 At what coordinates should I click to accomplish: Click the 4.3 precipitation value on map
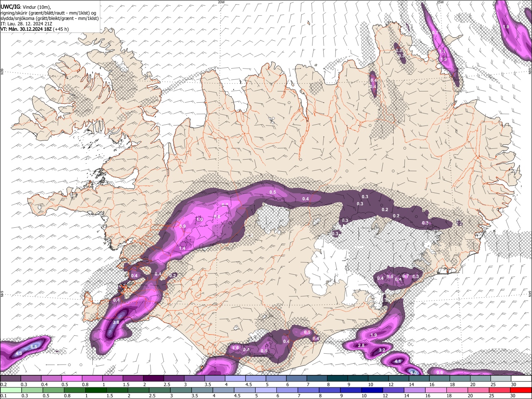pos(18,353)
